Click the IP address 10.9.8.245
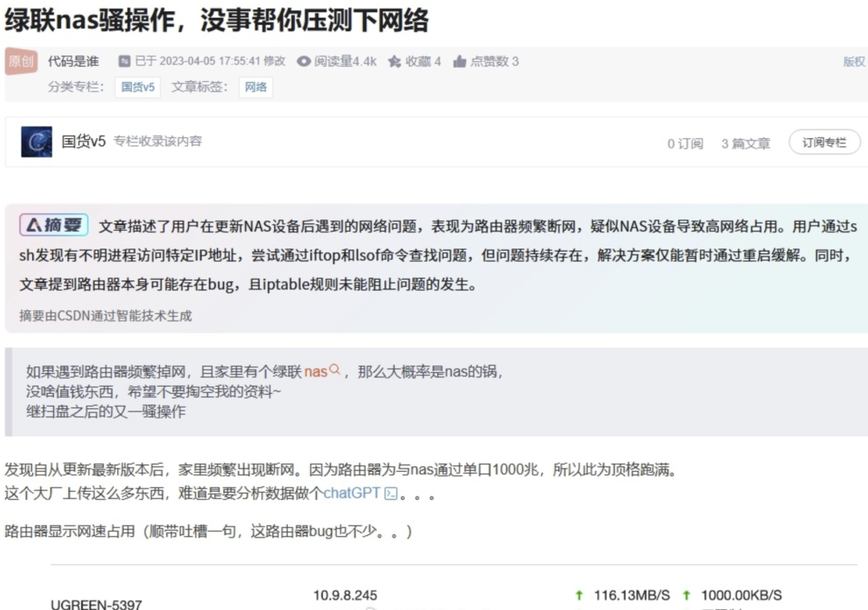 tap(345, 595)
